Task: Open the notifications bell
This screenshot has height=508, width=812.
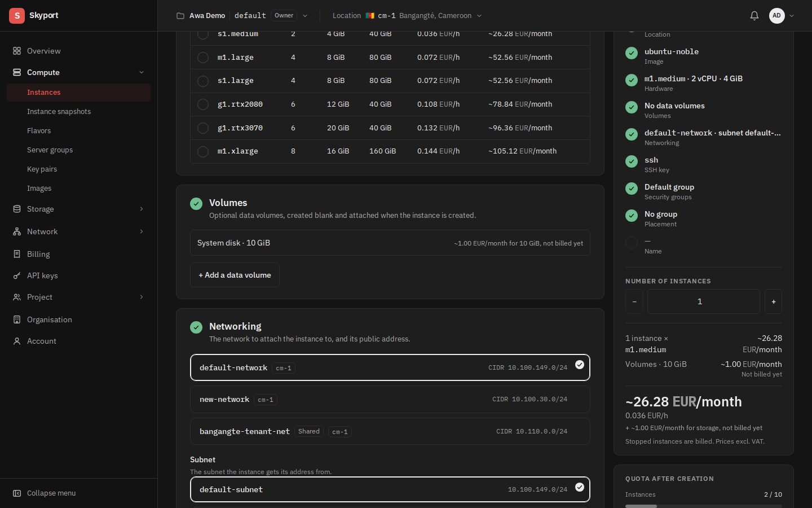Action: click(x=754, y=16)
